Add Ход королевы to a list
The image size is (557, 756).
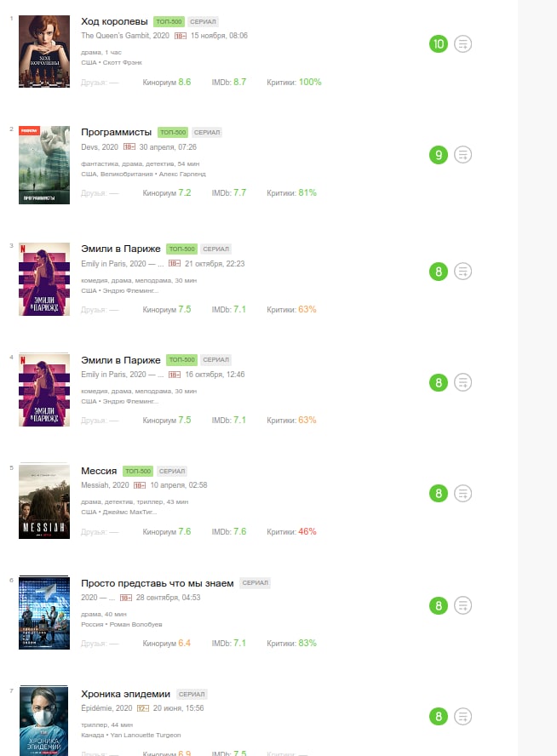(x=463, y=44)
